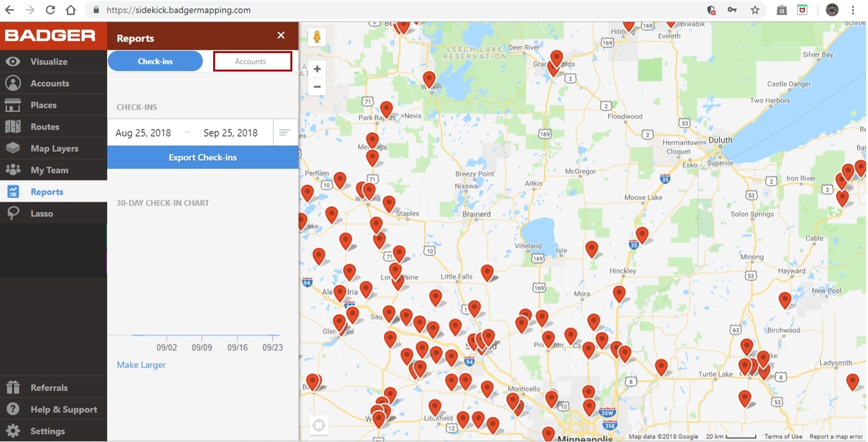Set the start date Aug 25, 2018

coord(144,133)
